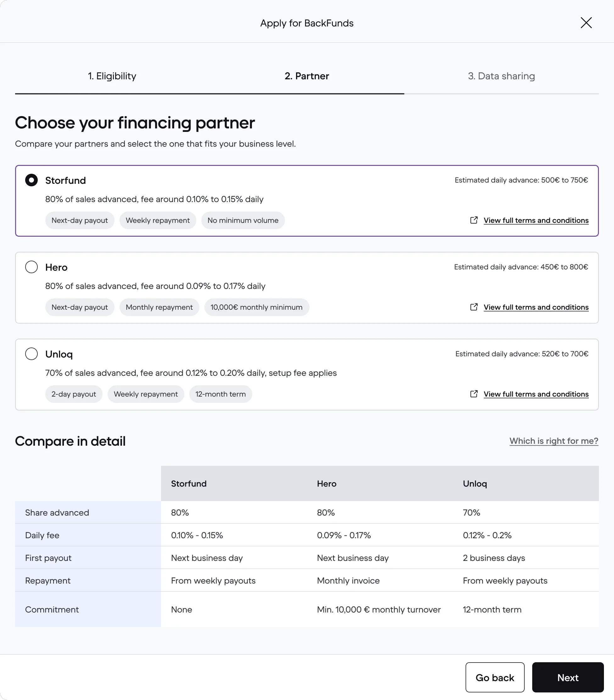Switch to the 3. Data sharing step
614x700 pixels.
tap(501, 76)
